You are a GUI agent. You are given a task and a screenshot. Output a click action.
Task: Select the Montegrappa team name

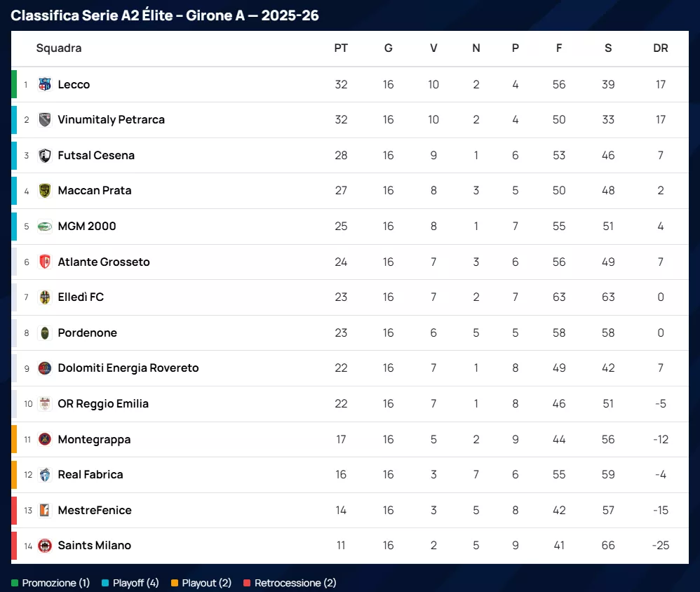(x=94, y=440)
